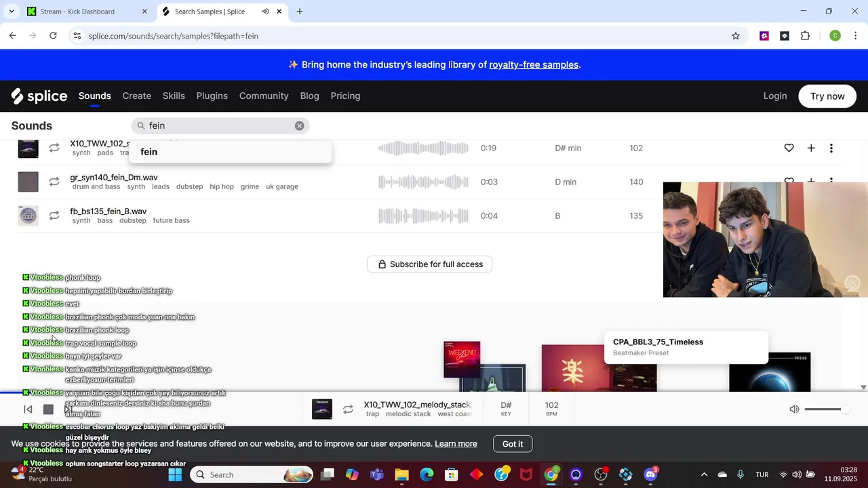The image size is (868, 488).
Task: Click the Splice logo
Action: click(39, 96)
